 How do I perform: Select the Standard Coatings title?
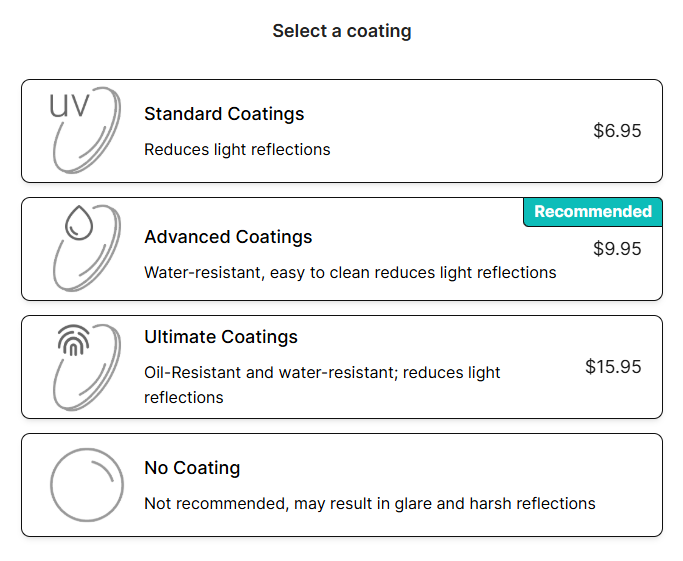224,114
